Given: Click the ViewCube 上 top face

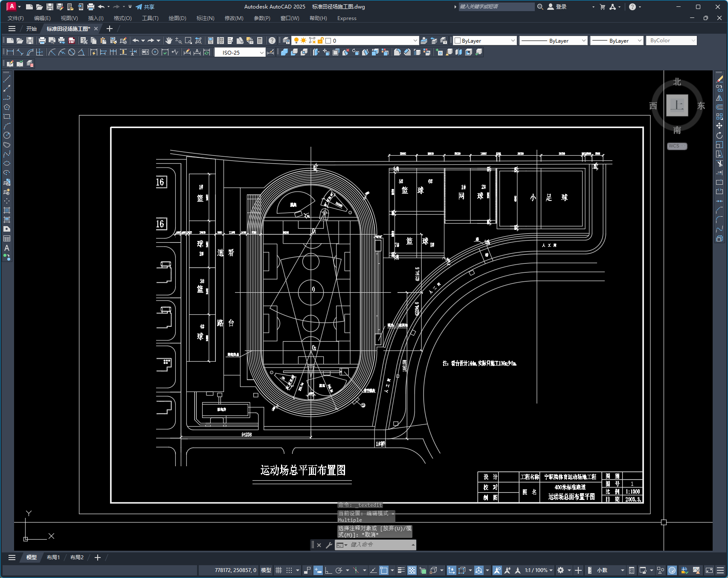Looking at the screenshot, I should pos(677,105).
